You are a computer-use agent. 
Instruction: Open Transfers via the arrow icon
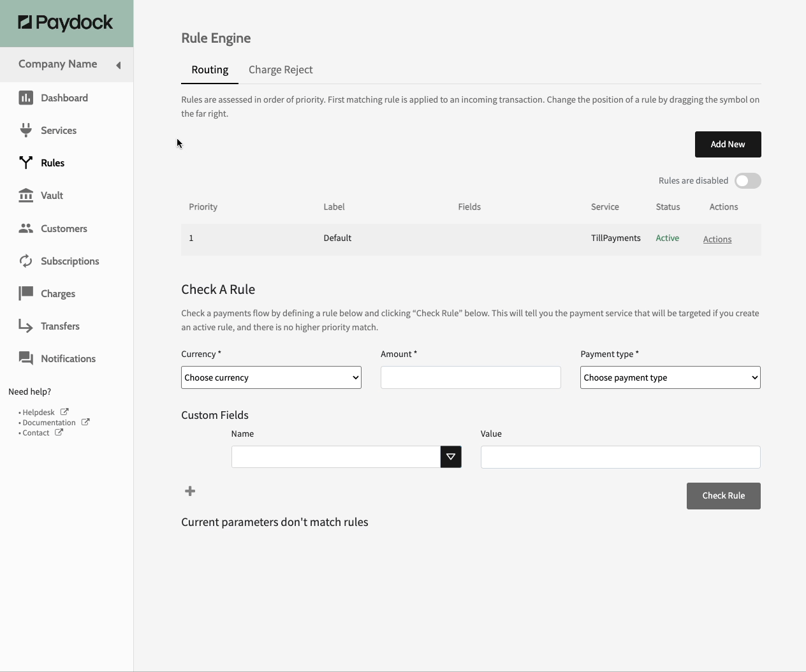(x=26, y=326)
